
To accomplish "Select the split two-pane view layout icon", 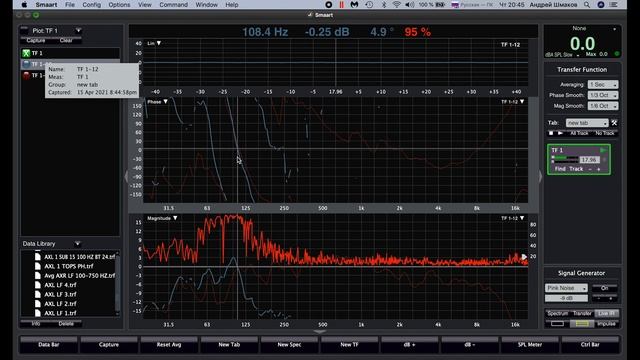I will pos(582,324).
